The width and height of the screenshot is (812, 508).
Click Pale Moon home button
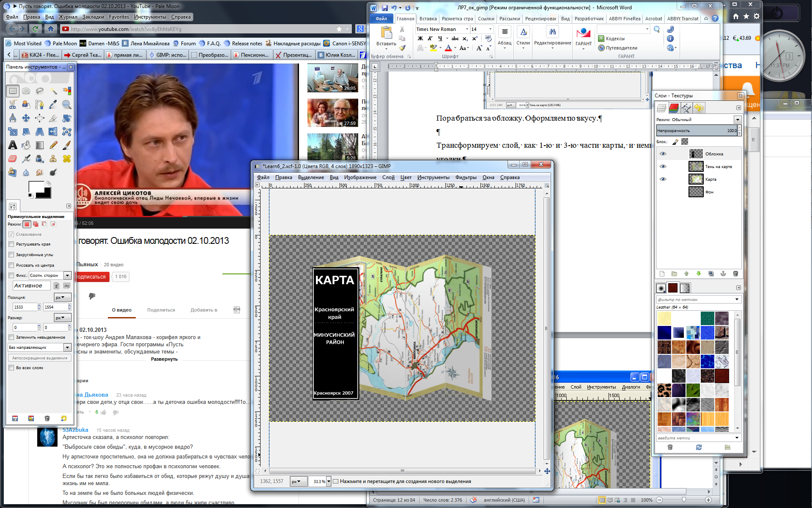pyautogui.click(x=51, y=29)
